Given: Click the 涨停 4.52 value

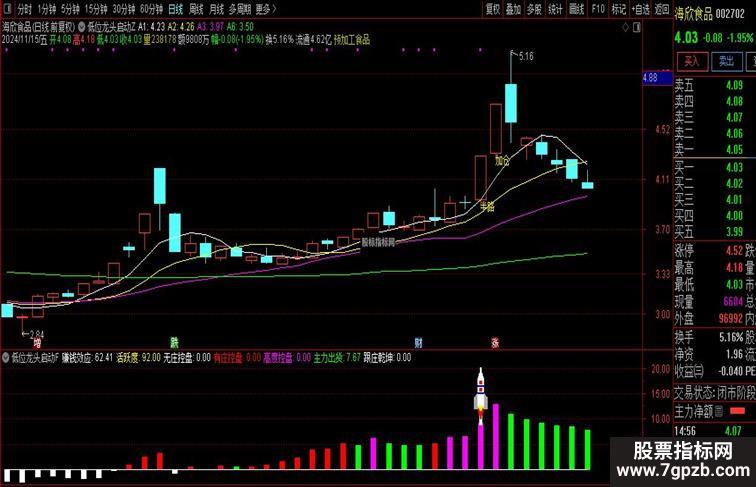Looking at the screenshot, I should (735, 251).
